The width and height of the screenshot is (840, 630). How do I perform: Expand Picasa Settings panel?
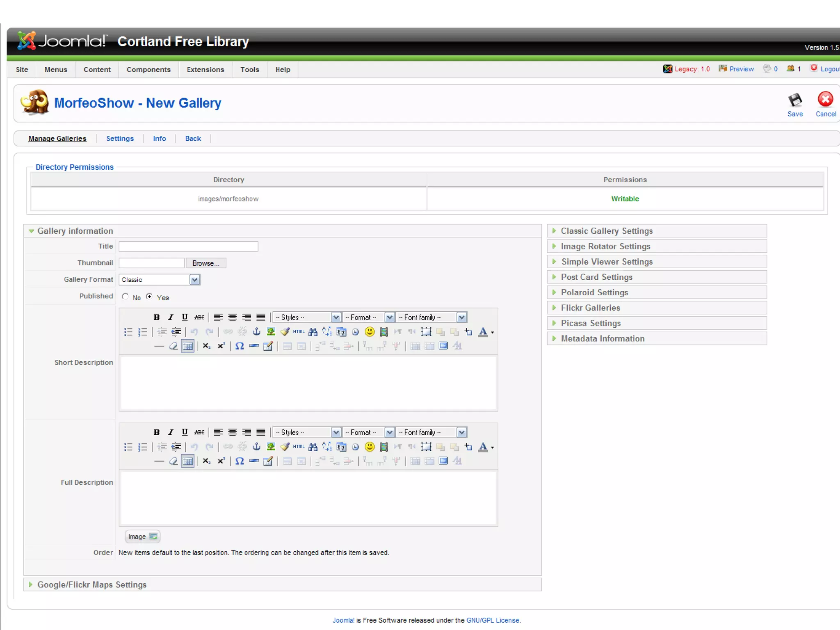point(657,323)
